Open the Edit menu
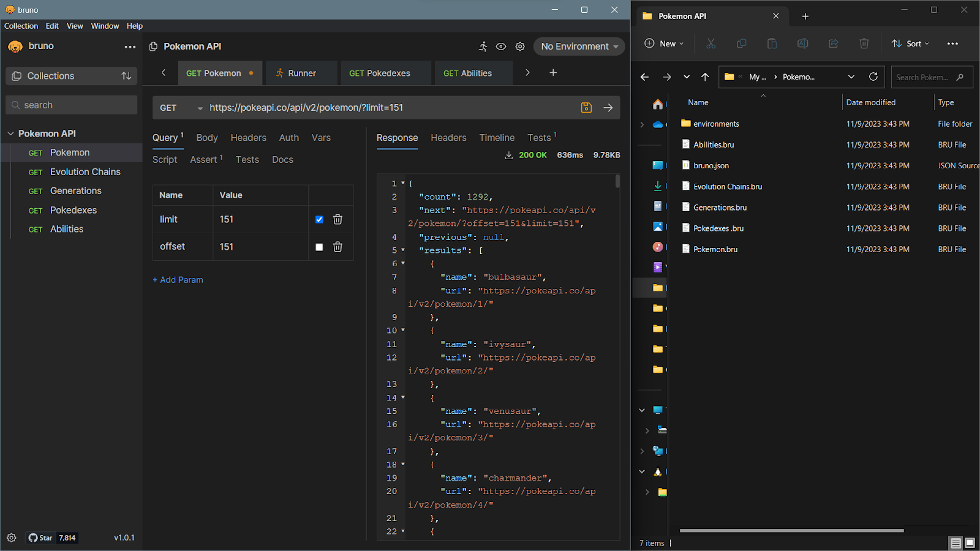This screenshot has height=551, width=980. point(52,26)
